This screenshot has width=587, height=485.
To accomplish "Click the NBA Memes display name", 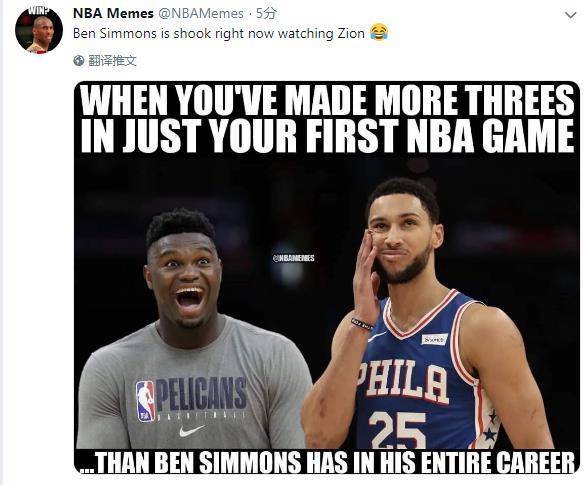I will (x=113, y=13).
